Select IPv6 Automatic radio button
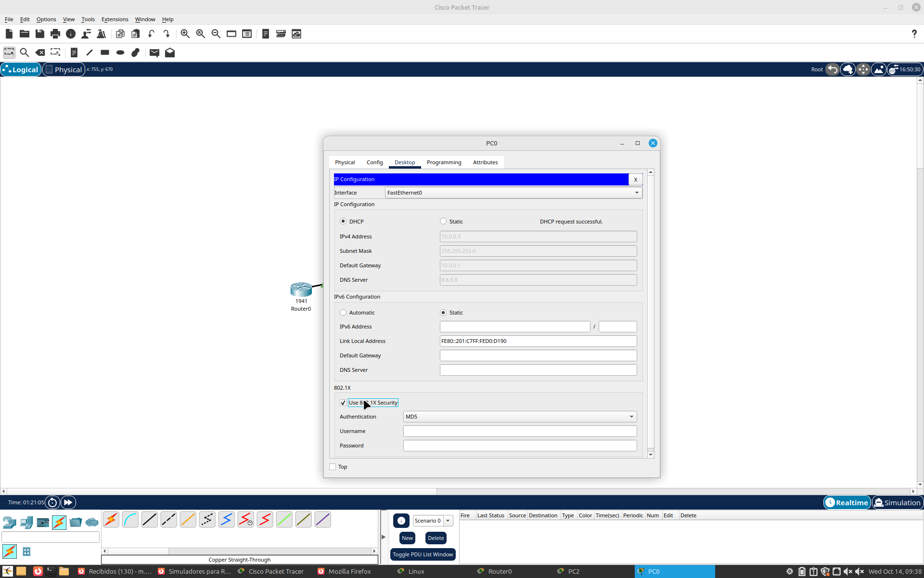 pos(343,313)
